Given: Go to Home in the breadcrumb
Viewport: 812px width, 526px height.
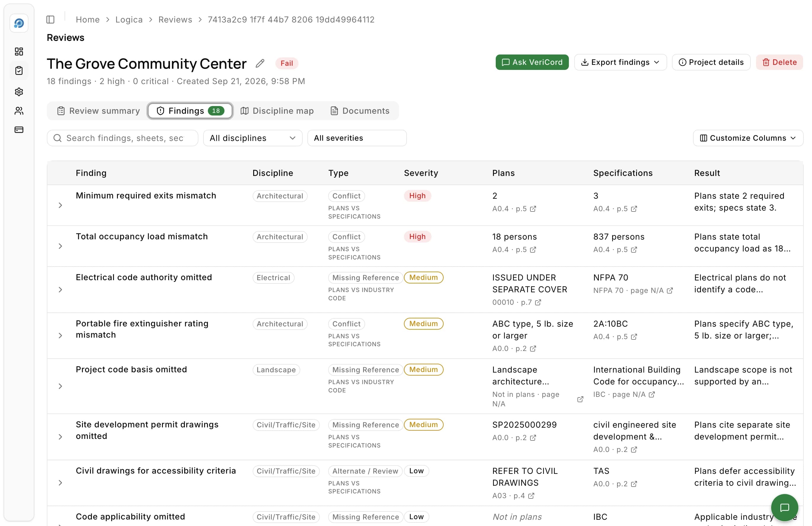Looking at the screenshot, I should tap(88, 20).
